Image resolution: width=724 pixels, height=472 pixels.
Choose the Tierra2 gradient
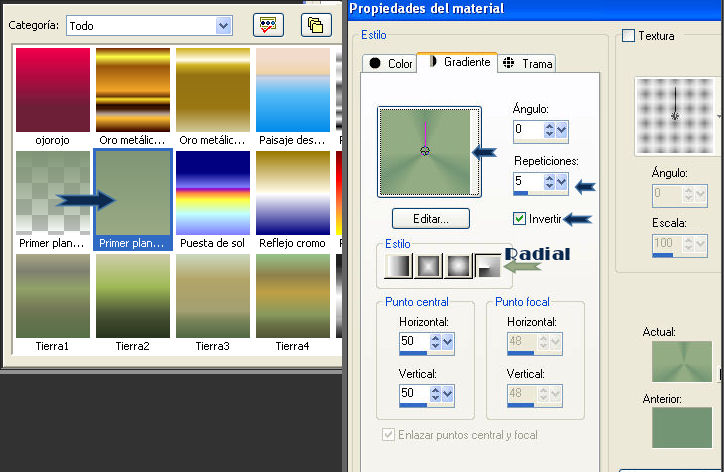click(x=133, y=296)
